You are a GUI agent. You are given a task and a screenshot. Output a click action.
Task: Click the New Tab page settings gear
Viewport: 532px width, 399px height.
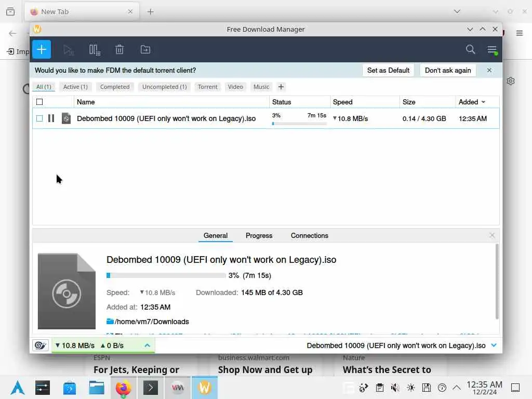(x=511, y=81)
